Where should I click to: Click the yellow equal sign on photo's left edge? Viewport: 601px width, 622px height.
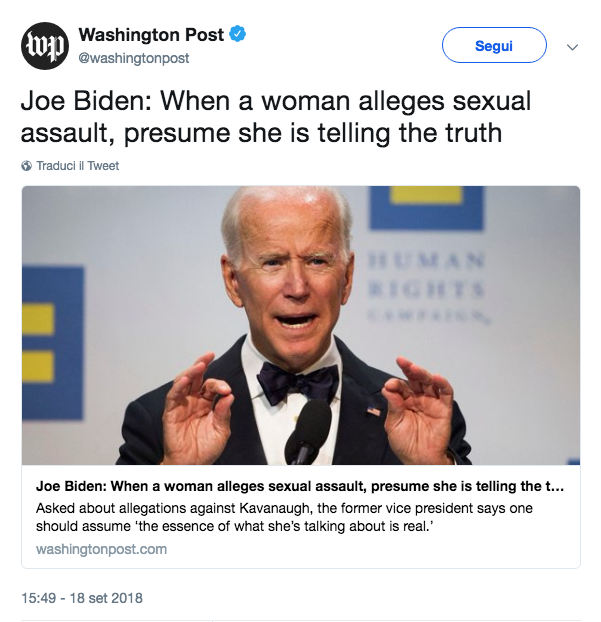pyautogui.click(x=38, y=340)
